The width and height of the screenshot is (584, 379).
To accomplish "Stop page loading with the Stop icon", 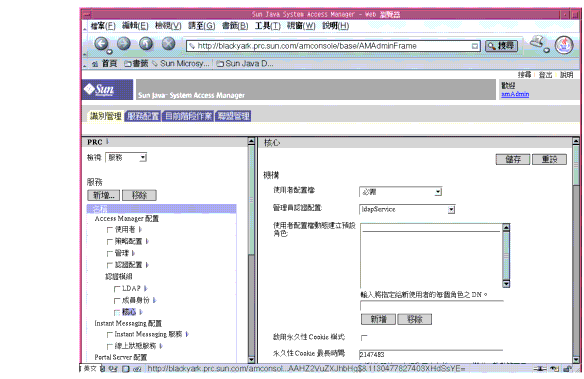I will (168, 44).
